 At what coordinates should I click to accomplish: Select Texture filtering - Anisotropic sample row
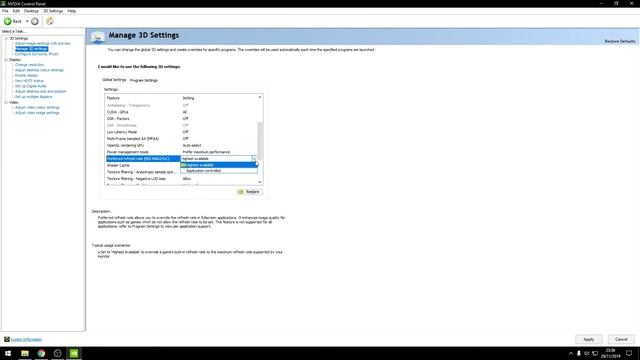point(143,172)
